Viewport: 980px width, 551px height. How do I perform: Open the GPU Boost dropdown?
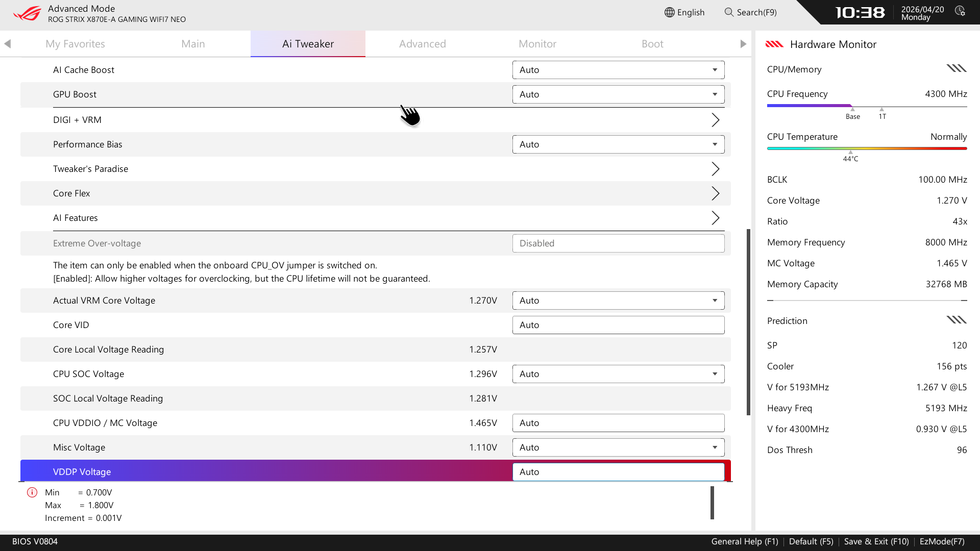click(x=618, y=94)
